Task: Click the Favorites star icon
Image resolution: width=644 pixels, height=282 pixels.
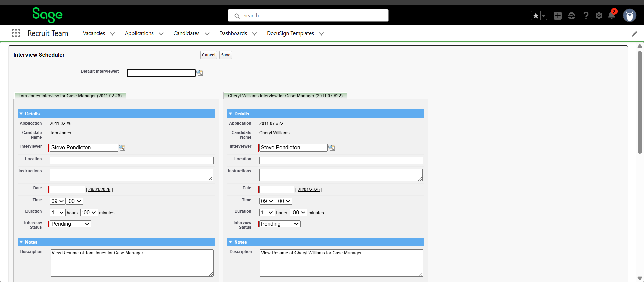Action: pos(536,16)
